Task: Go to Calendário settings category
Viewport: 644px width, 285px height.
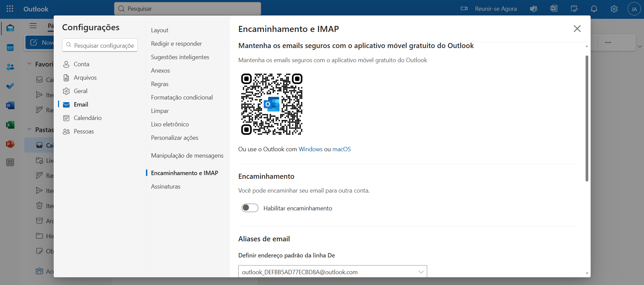Action: click(88, 118)
